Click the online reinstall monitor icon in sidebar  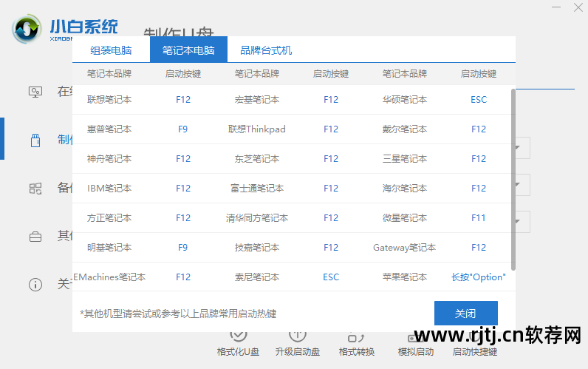tap(35, 92)
